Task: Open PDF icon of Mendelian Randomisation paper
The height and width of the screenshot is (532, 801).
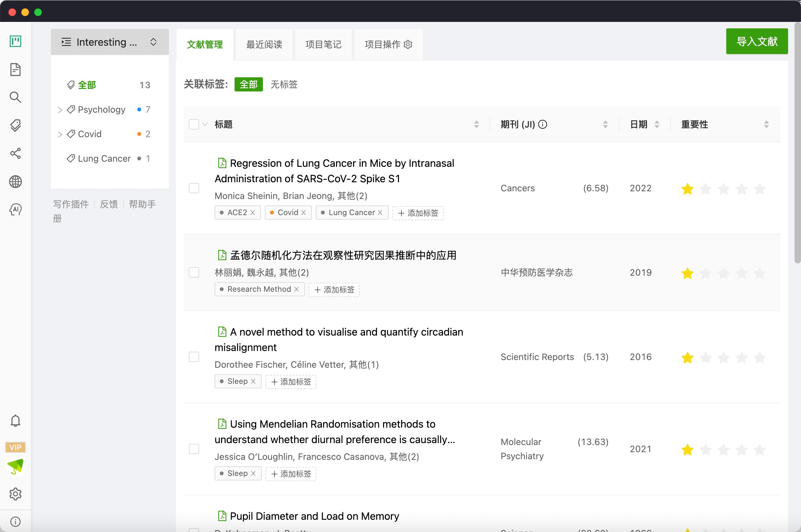Action: [x=222, y=424]
